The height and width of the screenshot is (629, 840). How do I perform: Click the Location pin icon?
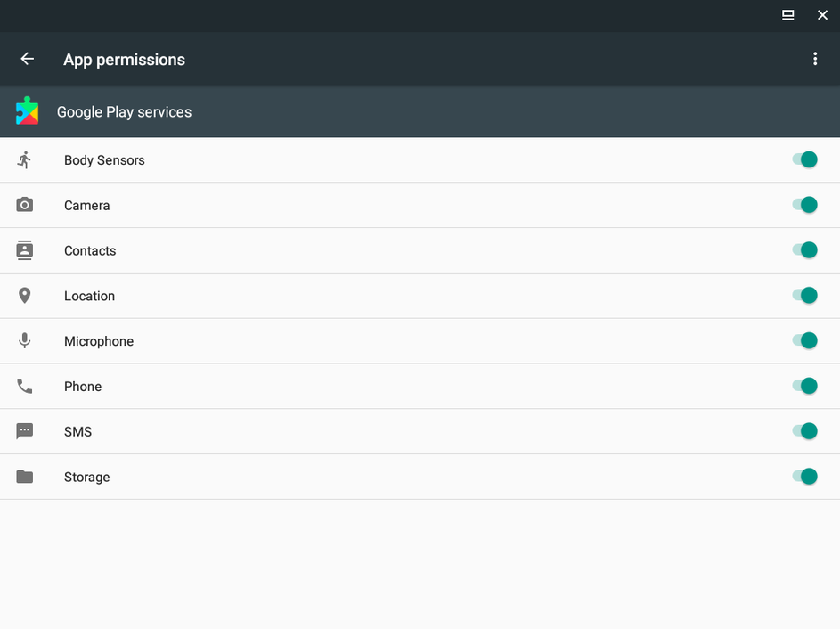click(x=25, y=296)
